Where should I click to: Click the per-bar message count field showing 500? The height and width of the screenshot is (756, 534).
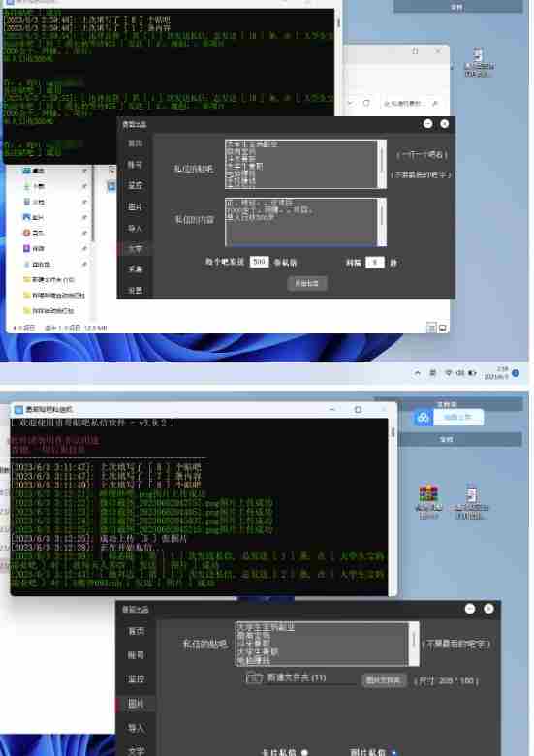point(259,262)
